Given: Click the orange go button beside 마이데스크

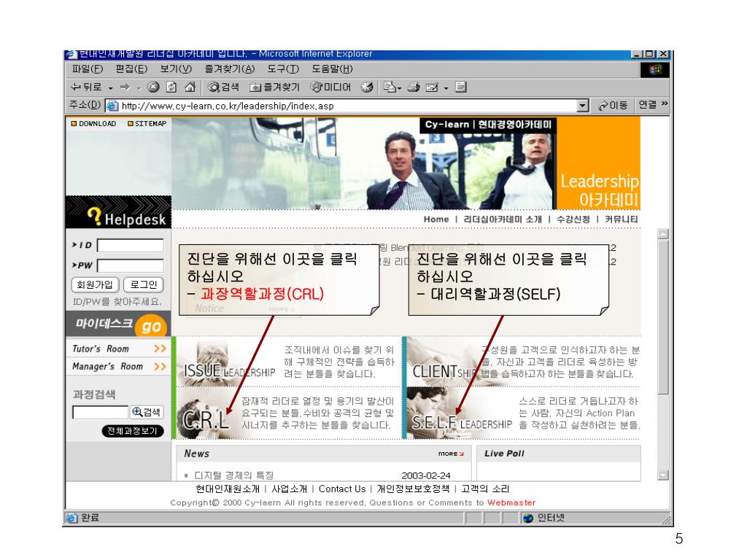Looking at the screenshot, I should pyautogui.click(x=151, y=326).
